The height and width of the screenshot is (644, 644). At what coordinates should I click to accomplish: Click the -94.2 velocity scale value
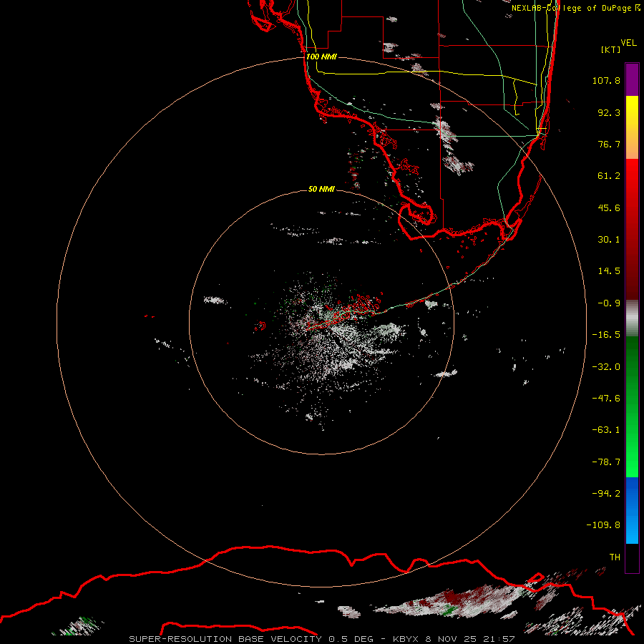606,494
